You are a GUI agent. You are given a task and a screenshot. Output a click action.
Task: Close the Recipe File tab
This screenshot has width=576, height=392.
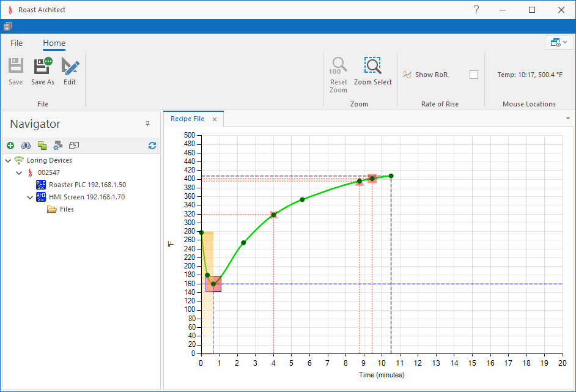(x=215, y=119)
